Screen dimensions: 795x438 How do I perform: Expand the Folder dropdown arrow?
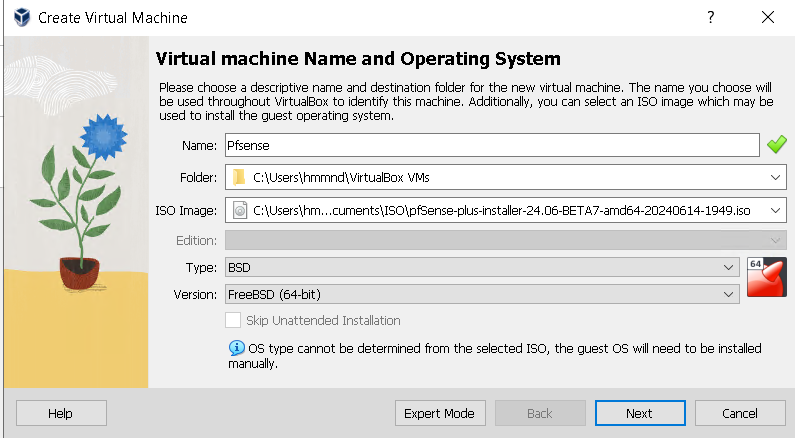point(775,177)
